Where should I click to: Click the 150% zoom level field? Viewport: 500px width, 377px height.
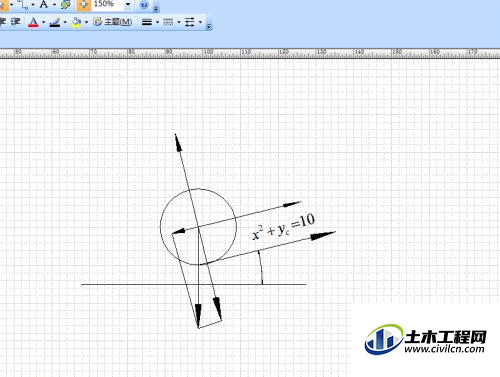pyautogui.click(x=107, y=4)
